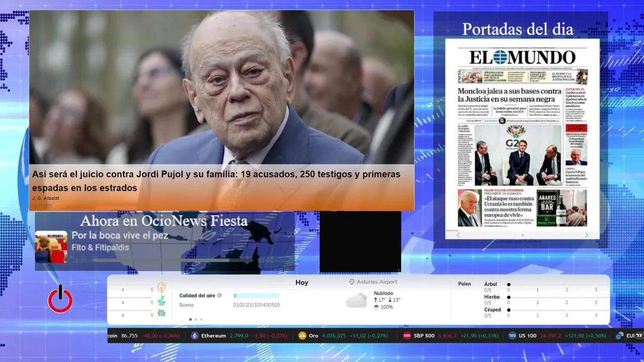
Task: Click the Calidad del aire label
Action: click(197, 296)
